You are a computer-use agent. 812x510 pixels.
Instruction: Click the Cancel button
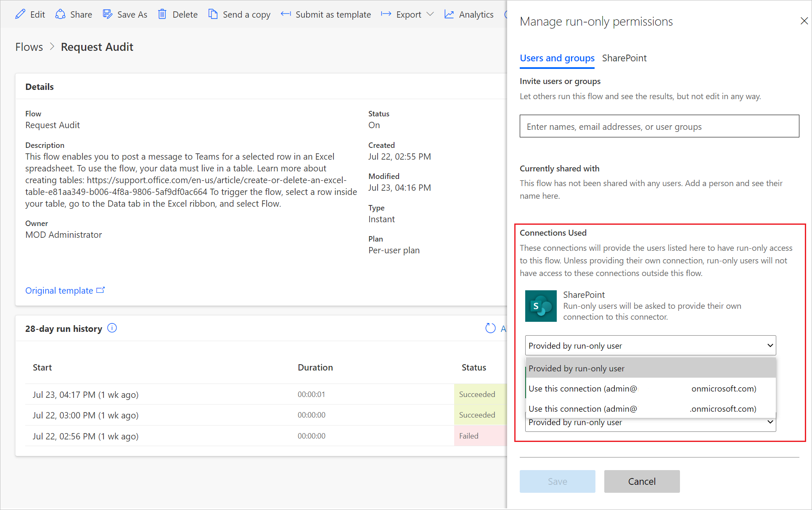[x=642, y=482]
